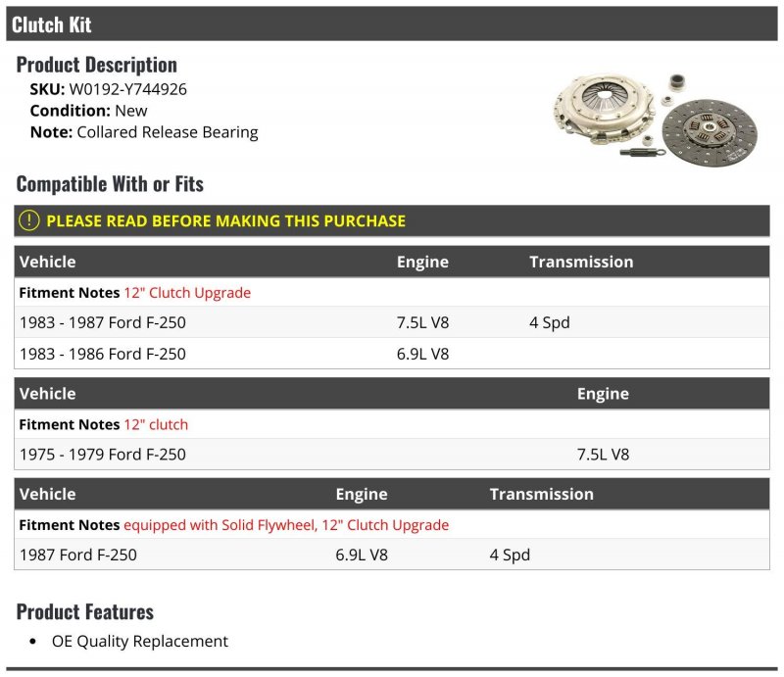The height and width of the screenshot is (677, 784).
Task: Click the third table's Transmission column header
Action: tap(542, 494)
